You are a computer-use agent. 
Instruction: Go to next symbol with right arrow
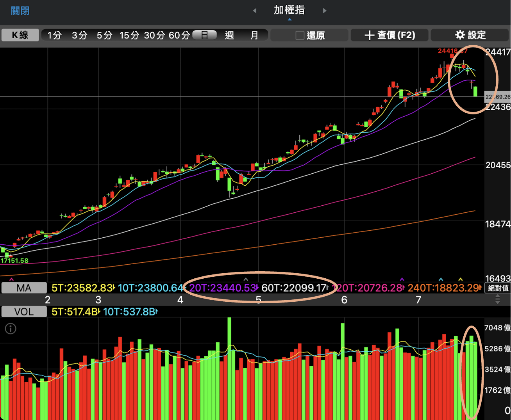[x=325, y=11]
